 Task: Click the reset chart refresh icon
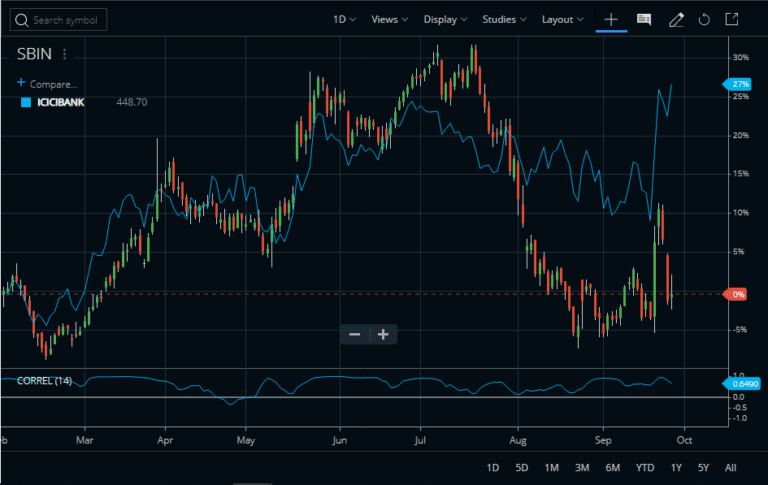tap(704, 19)
